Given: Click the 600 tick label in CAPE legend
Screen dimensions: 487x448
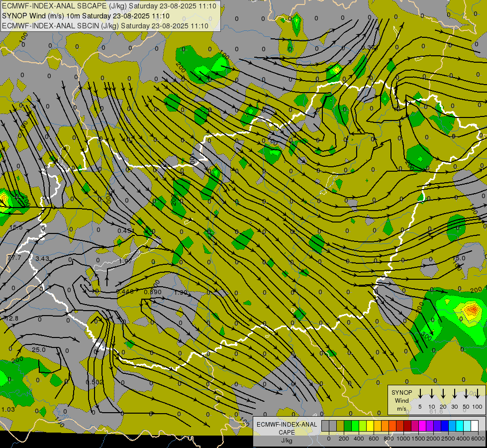Looking at the screenshot, I should [x=374, y=439].
